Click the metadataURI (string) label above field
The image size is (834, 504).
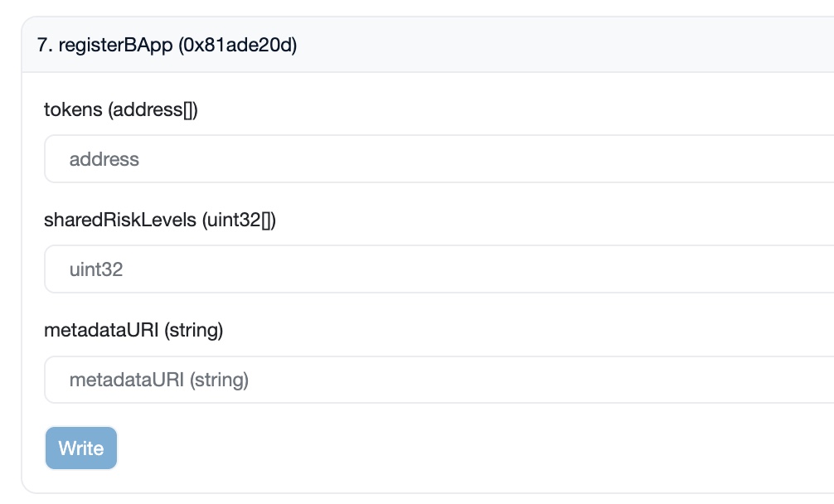133,330
